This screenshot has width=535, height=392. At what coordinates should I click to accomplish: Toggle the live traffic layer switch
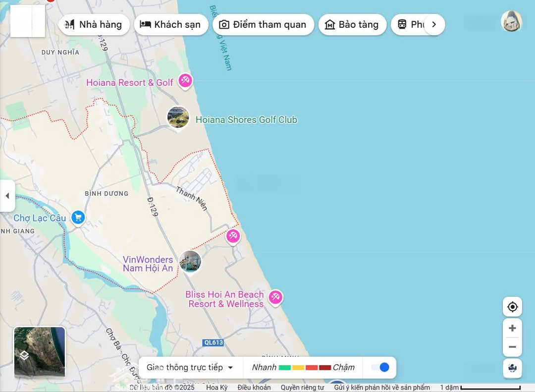point(380,367)
